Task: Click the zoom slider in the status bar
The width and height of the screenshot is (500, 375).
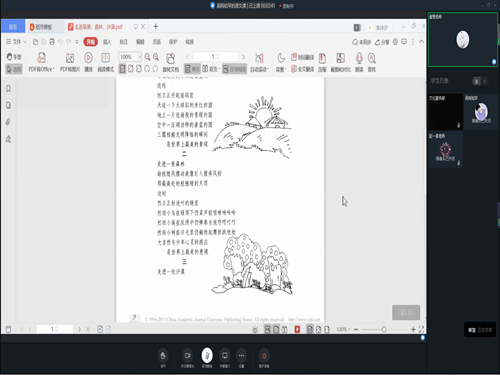Action: (384, 329)
